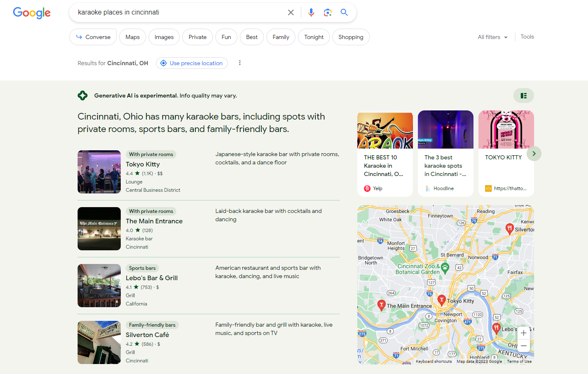
Task: Open Tokyo Kitty listing photo
Action: (99, 172)
